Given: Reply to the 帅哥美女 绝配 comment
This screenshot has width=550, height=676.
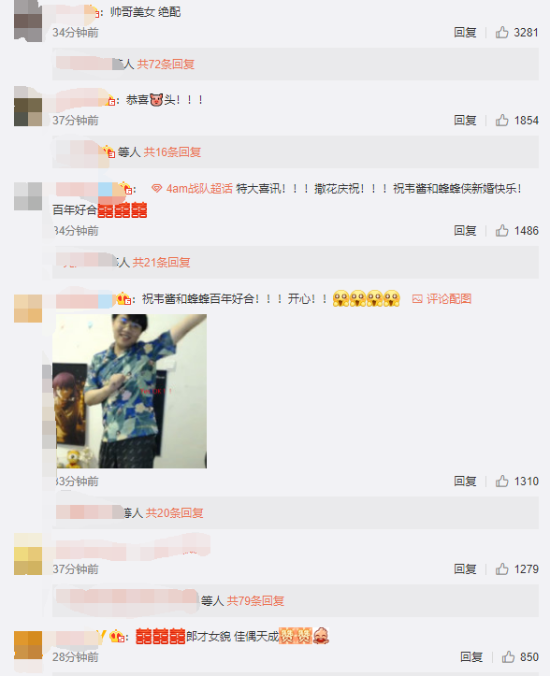Looking at the screenshot, I should [x=465, y=32].
